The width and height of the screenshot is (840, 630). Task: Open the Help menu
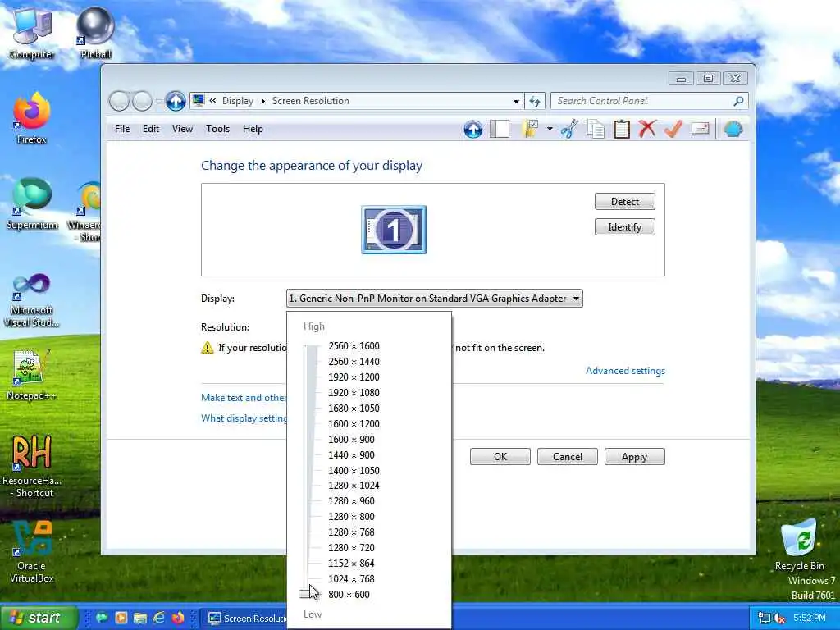pyautogui.click(x=253, y=129)
